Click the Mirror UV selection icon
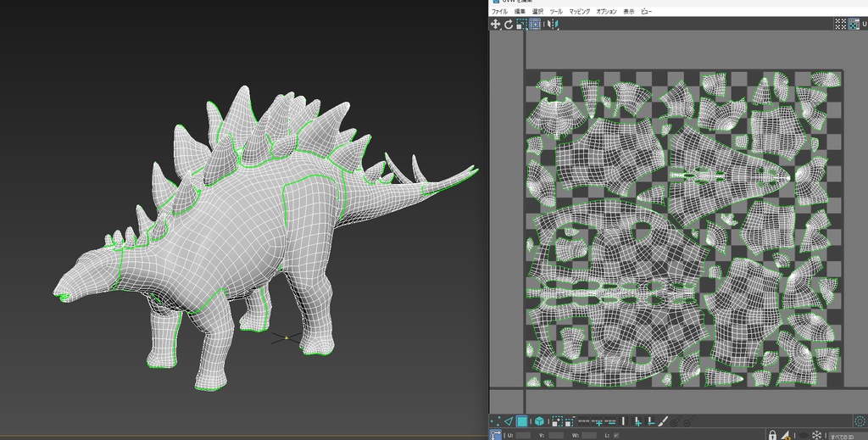This screenshot has width=868, height=440. click(553, 24)
